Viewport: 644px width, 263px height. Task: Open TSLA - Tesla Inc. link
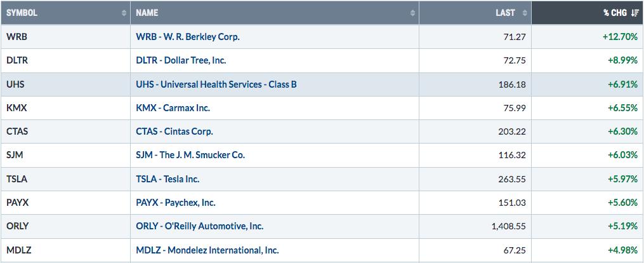pyautogui.click(x=168, y=179)
